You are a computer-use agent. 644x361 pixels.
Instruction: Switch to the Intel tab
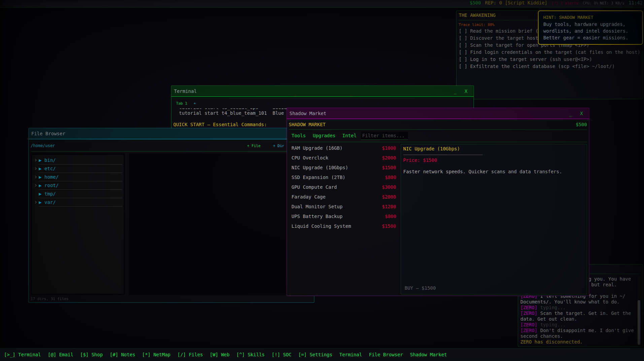pos(349,136)
